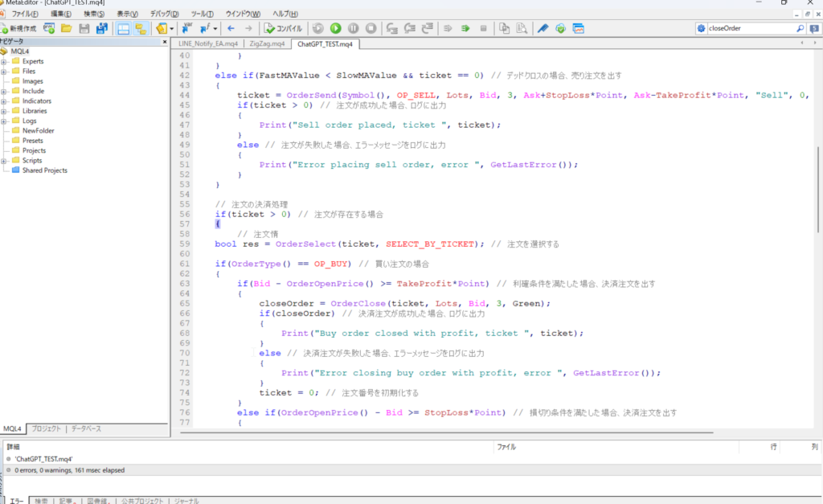Image resolution: width=823 pixels, height=504 pixels.
Task: Open the ヘルプ(H) menu
Action: pyautogui.click(x=285, y=14)
